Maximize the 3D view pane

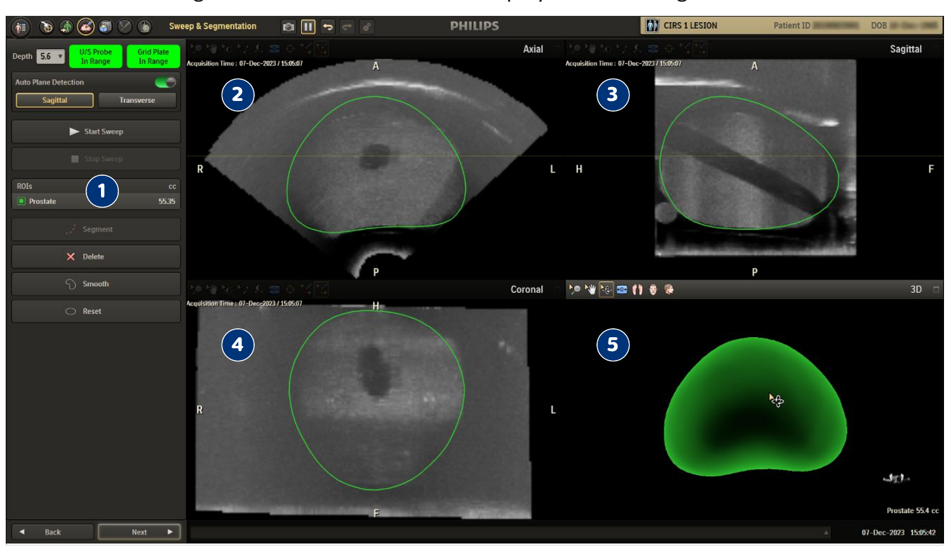click(936, 290)
